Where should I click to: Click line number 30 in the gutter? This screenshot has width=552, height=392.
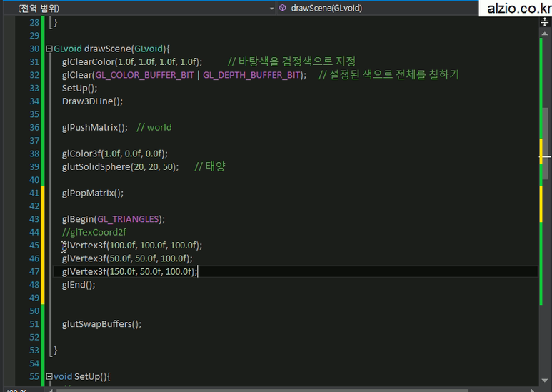(x=34, y=49)
